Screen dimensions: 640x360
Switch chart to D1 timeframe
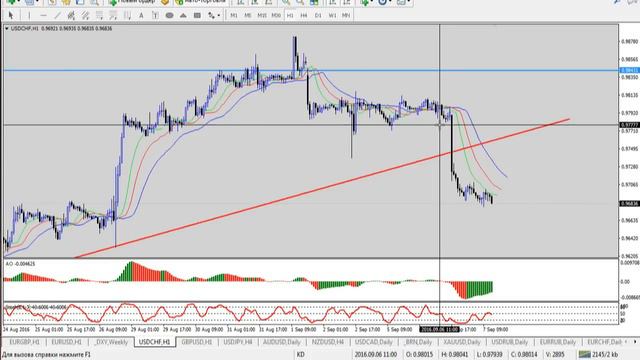point(318,16)
